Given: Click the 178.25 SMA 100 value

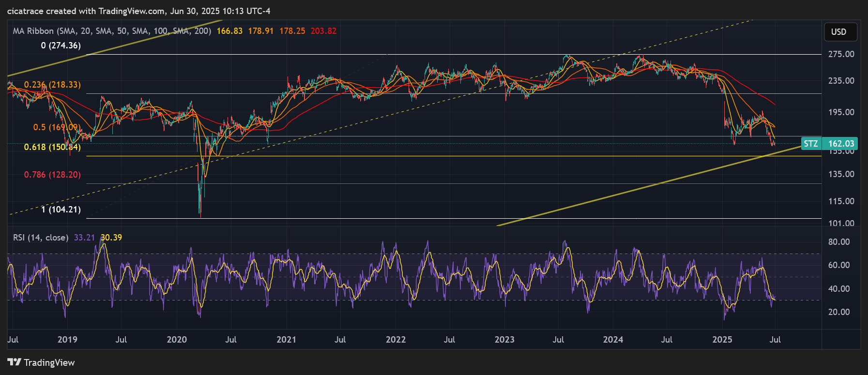Looking at the screenshot, I should 292,31.
